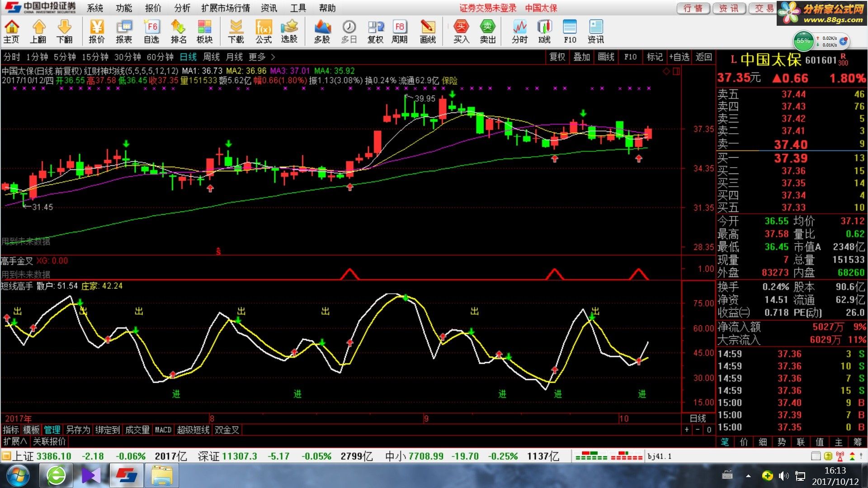Image resolution: width=868 pixels, height=488 pixels.
Task: Click the 多日 multi-day clock icon
Action: click(x=349, y=32)
